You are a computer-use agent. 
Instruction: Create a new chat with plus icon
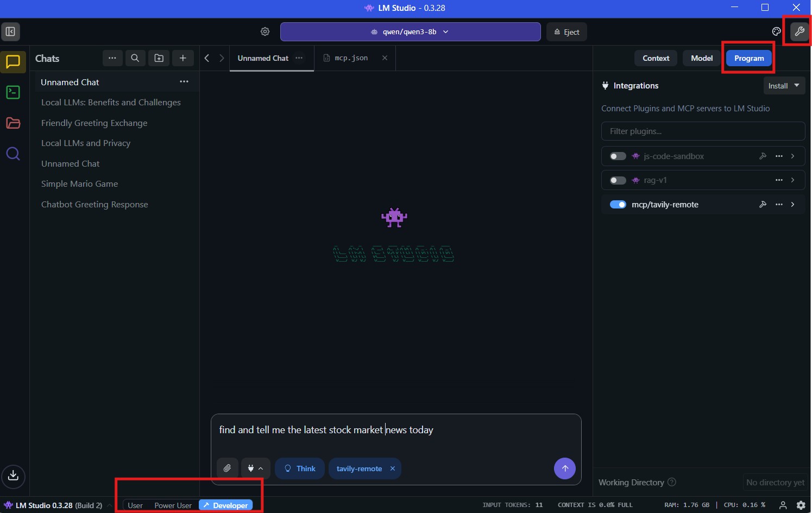pyautogui.click(x=183, y=58)
